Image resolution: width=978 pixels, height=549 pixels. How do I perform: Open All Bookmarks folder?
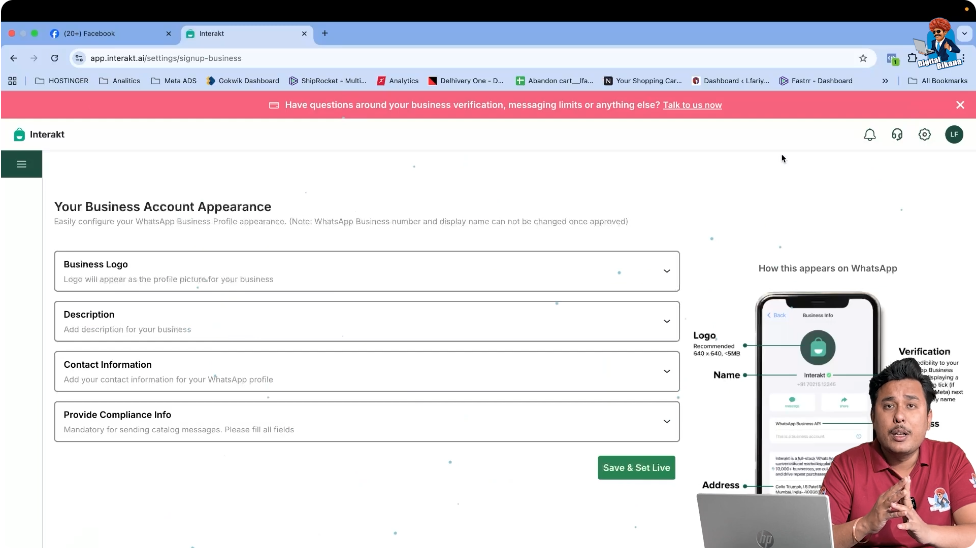pos(937,80)
